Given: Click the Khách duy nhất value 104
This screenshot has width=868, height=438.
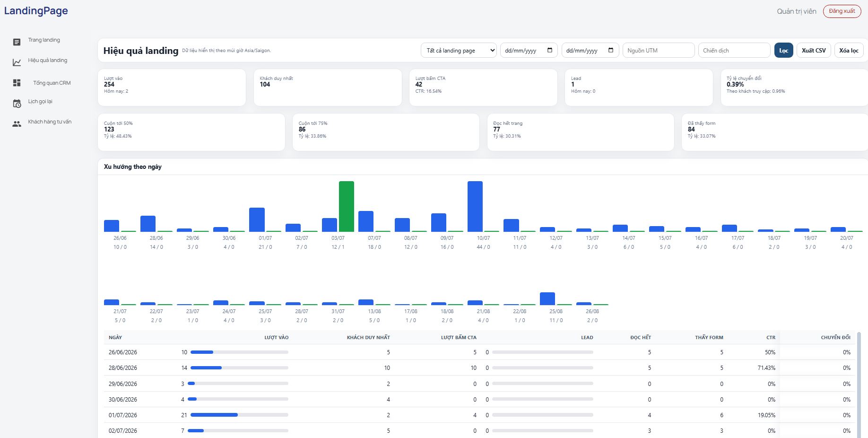Looking at the screenshot, I should click(x=265, y=84).
